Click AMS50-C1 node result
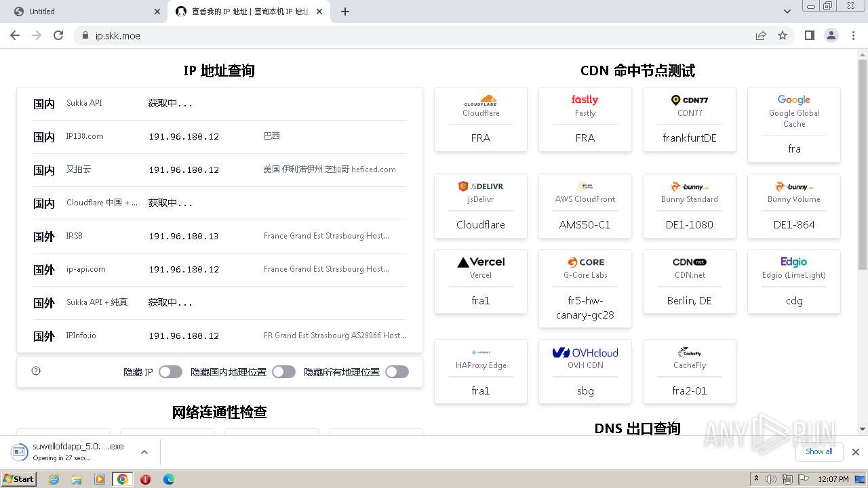 [585, 224]
